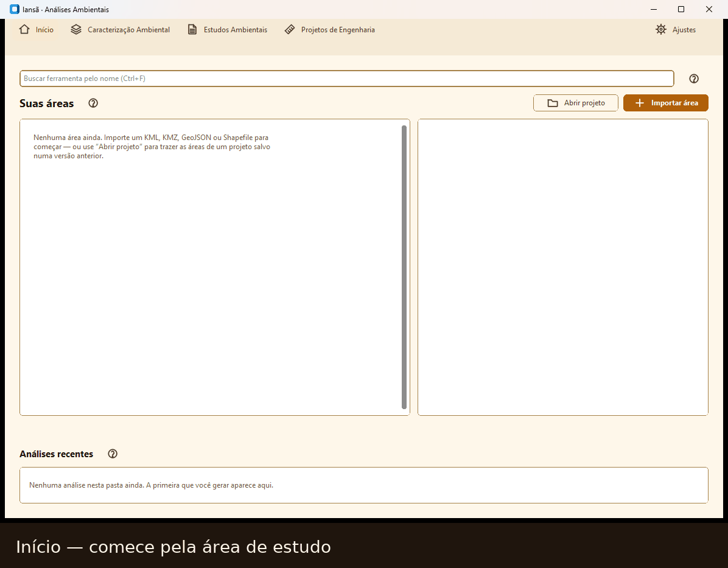Image resolution: width=728 pixels, height=568 pixels.
Task: Click the Estudos Ambientais document icon
Action: click(x=192, y=29)
